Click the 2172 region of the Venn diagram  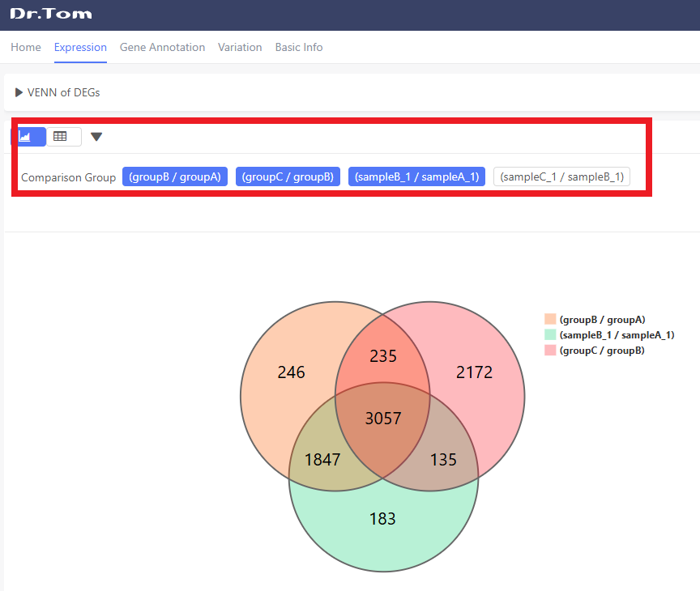pos(474,372)
